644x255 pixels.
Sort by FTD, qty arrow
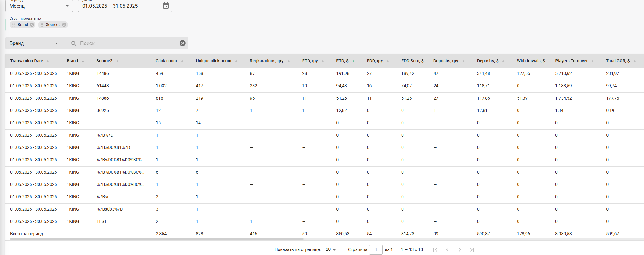[323, 61]
